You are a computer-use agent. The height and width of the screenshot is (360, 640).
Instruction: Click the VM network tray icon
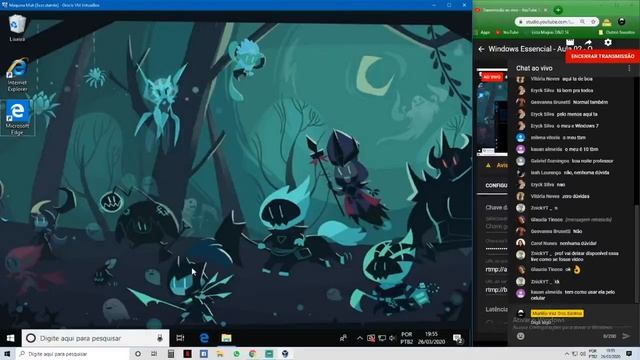(382, 338)
